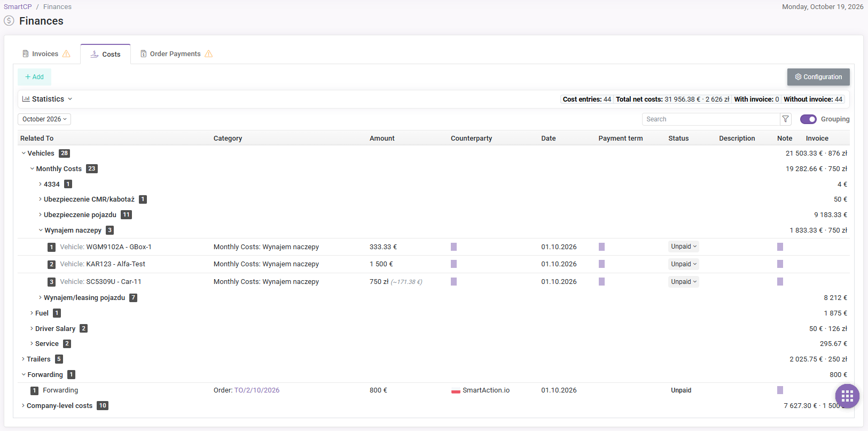This screenshot has width=868, height=431.
Task: Open Unpaid status dropdown for WGM9102A
Action: tap(684, 247)
